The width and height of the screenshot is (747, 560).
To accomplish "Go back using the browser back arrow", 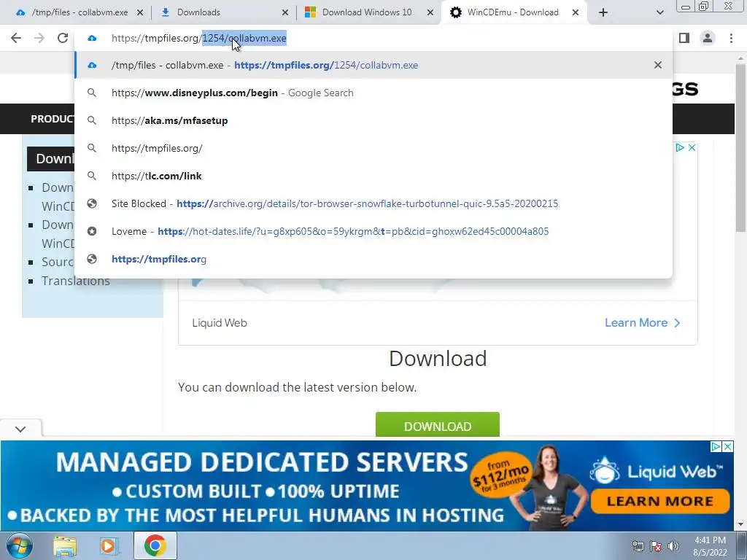I will click(16, 38).
